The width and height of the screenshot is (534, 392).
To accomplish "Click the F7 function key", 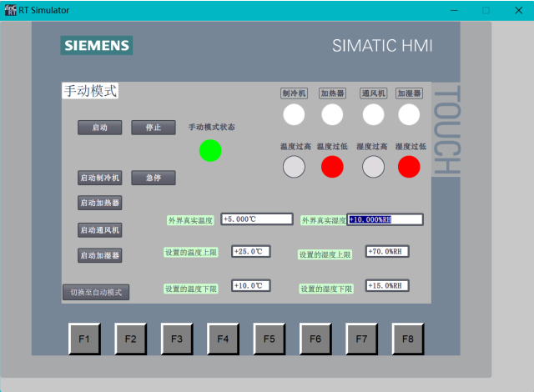I will tap(361, 339).
